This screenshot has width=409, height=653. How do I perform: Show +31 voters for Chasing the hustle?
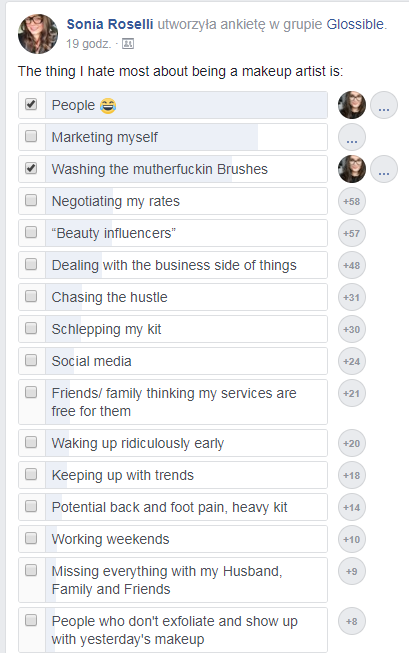352,297
